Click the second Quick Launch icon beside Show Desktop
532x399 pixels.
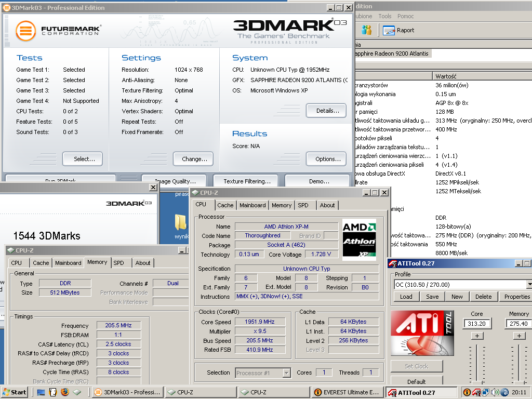click(x=53, y=392)
